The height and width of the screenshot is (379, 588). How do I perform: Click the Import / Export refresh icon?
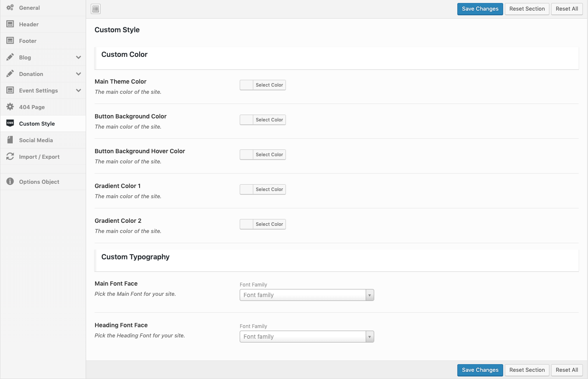coord(10,157)
